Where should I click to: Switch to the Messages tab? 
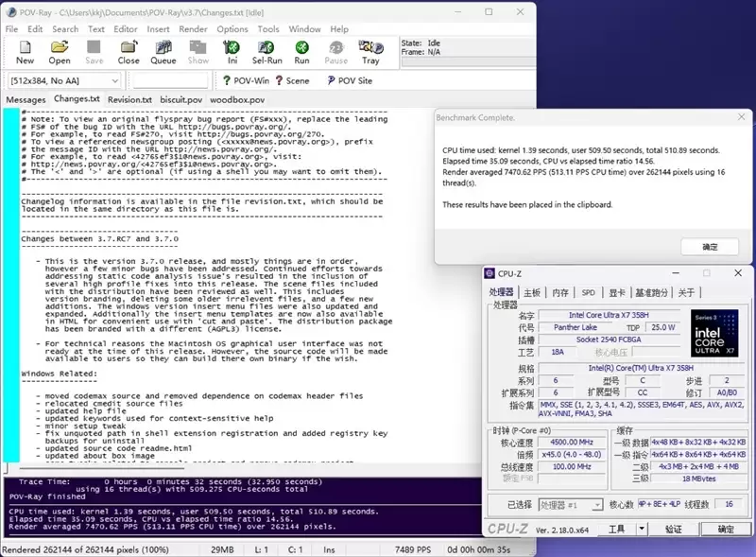26,99
